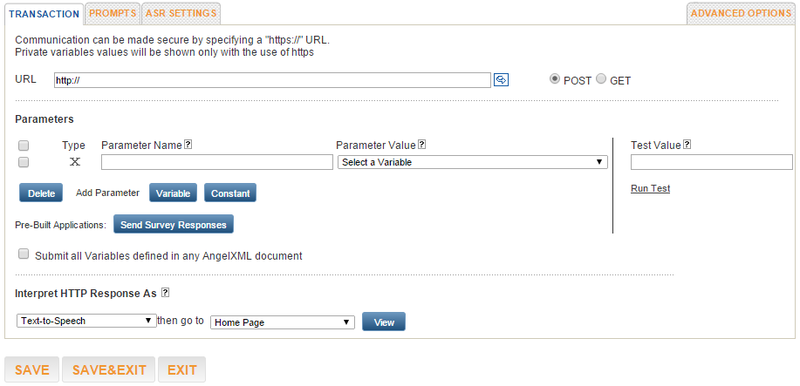
Task: Expand the Select a Variable dropdown
Action: tap(472, 162)
